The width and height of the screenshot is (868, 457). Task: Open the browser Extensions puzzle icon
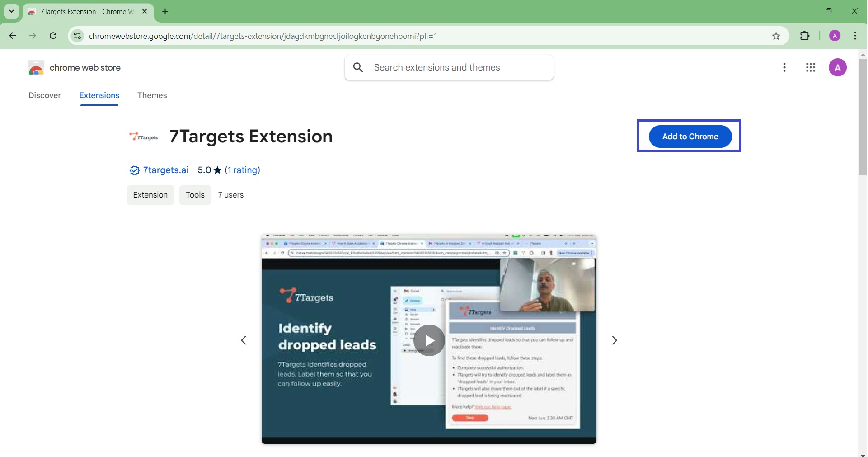805,36
